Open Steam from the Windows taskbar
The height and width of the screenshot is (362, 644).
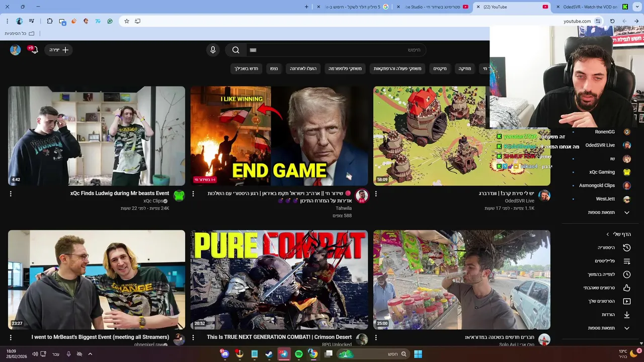pyautogui.click(x=269, y=354)
